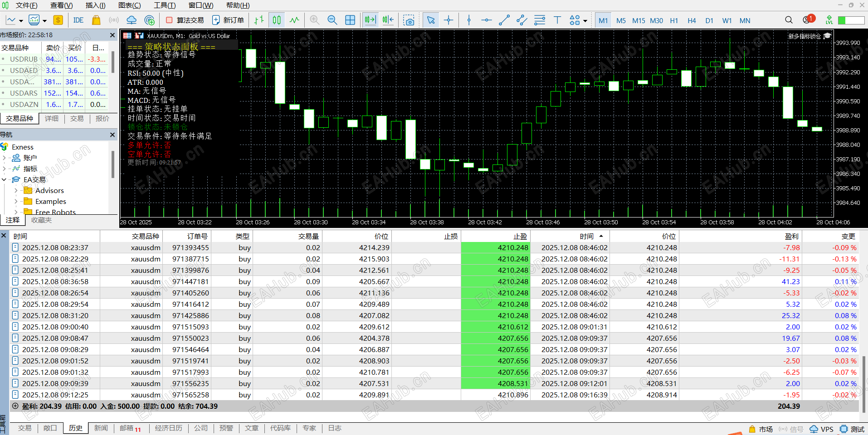
Task: Open the 工具(T) menu
Action: point(165,5)
